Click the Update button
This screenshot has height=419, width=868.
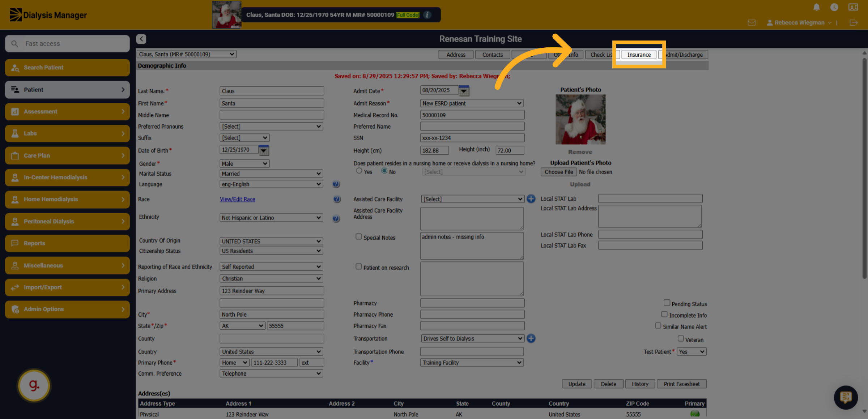pyautogui.click(x=577, y=384)
